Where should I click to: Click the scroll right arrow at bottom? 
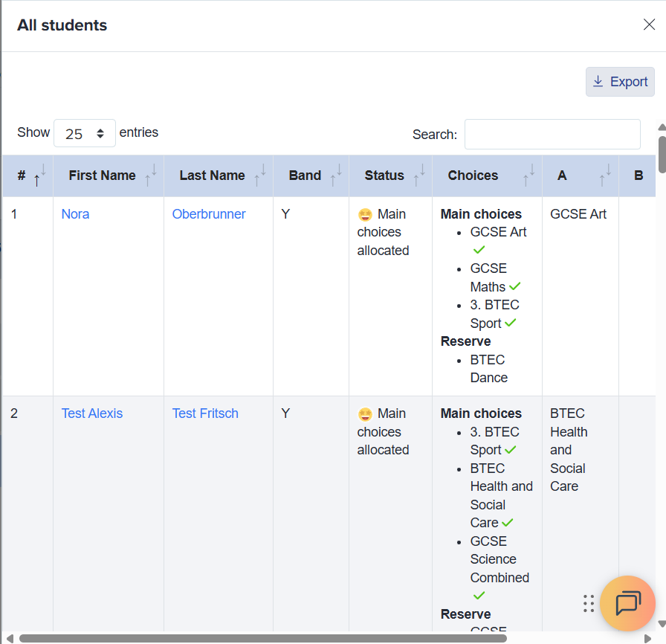(647, 638)
